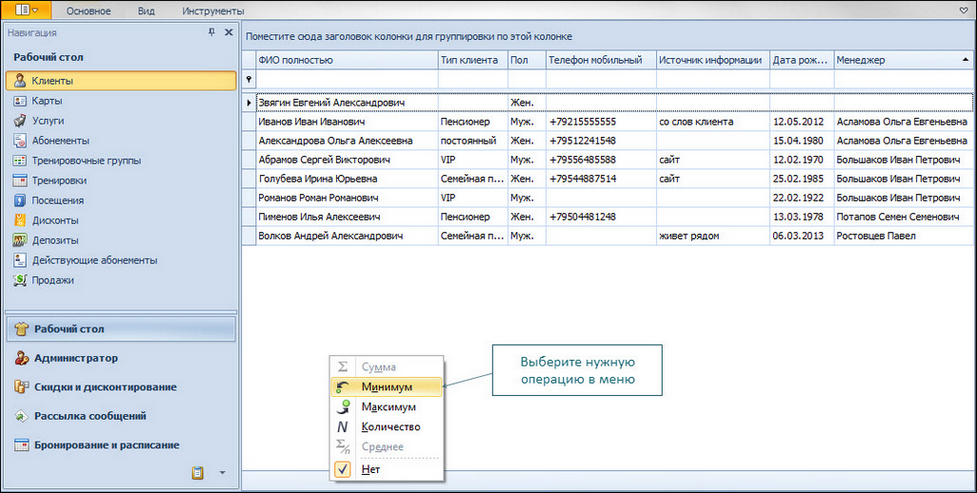Image resolution: width=977 pixels, height=493 pixels.
Task: Click the Пол column header
Action: click(x=527, y=60)
